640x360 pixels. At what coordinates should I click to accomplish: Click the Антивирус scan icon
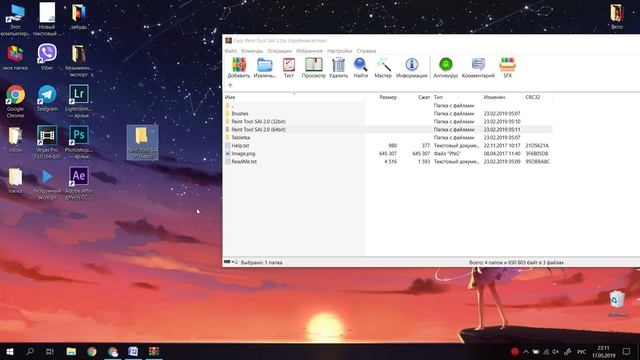point(445,68)
